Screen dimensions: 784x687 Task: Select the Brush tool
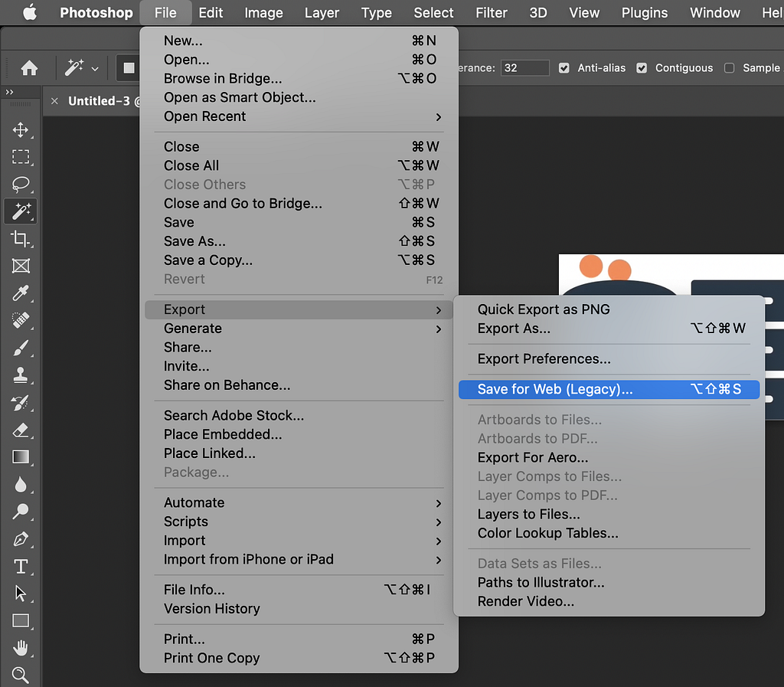[x=21, y=348]
